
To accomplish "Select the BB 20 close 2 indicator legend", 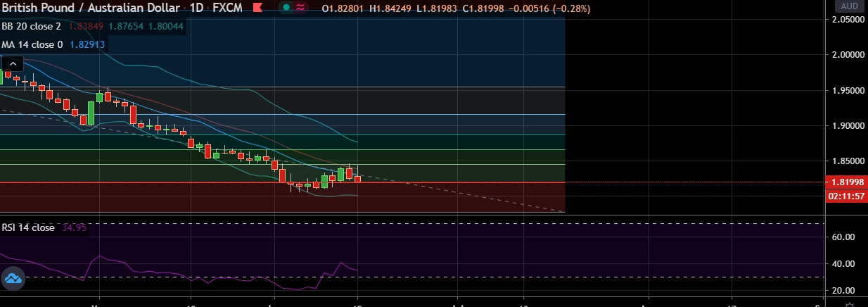I will (x=32, y=26).
